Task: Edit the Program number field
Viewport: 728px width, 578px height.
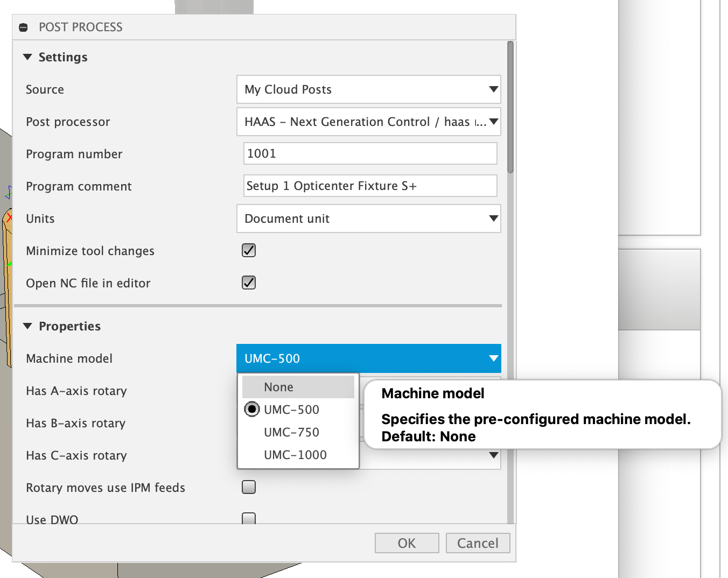Action: pyautogui.click(x=370, y=153)
